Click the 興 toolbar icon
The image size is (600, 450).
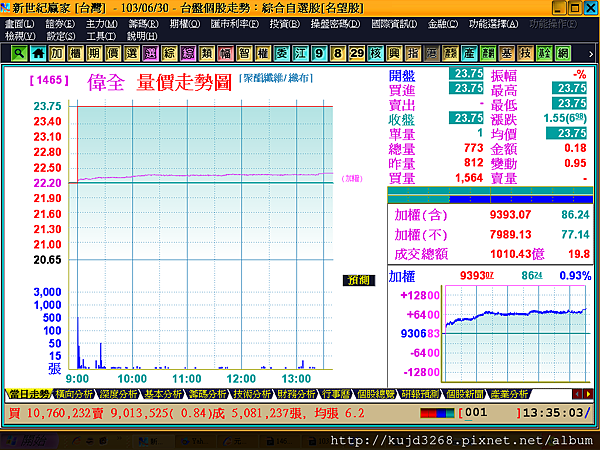(394, 53)
